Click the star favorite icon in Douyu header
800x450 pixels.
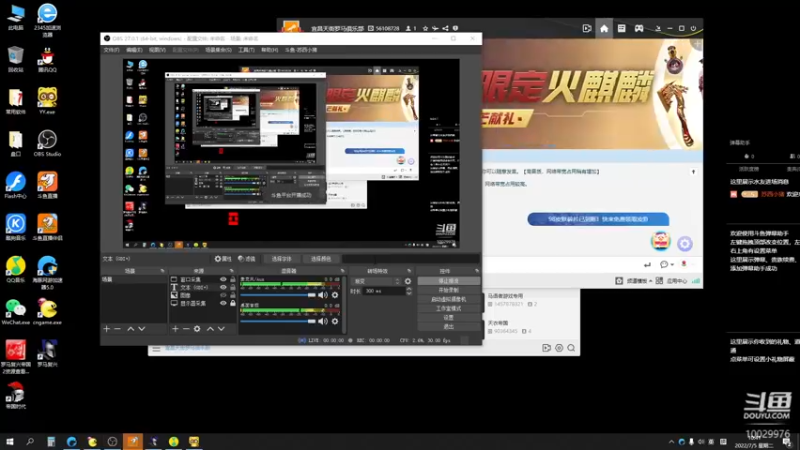(425, 29)
